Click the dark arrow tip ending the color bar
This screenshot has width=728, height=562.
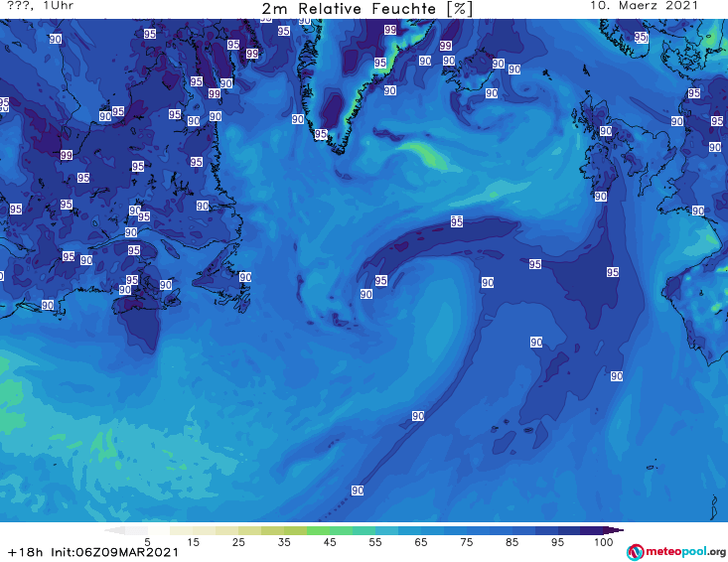pyautogui.click(x=614, y=530)
